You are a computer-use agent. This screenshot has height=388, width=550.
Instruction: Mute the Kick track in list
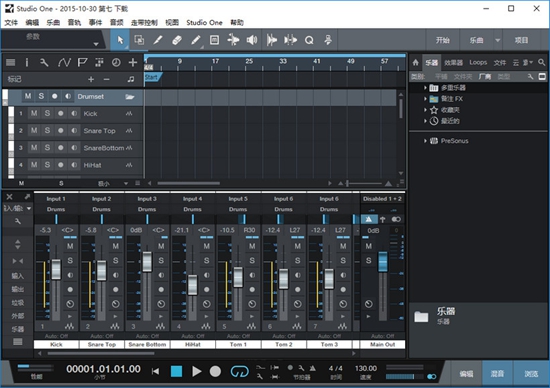coord(34,113)
